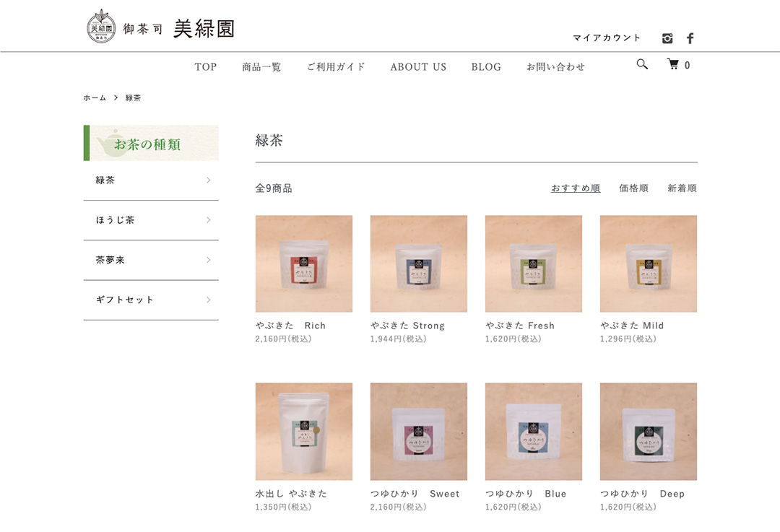Click the home breadcrumb ホーム

point(95,98)
